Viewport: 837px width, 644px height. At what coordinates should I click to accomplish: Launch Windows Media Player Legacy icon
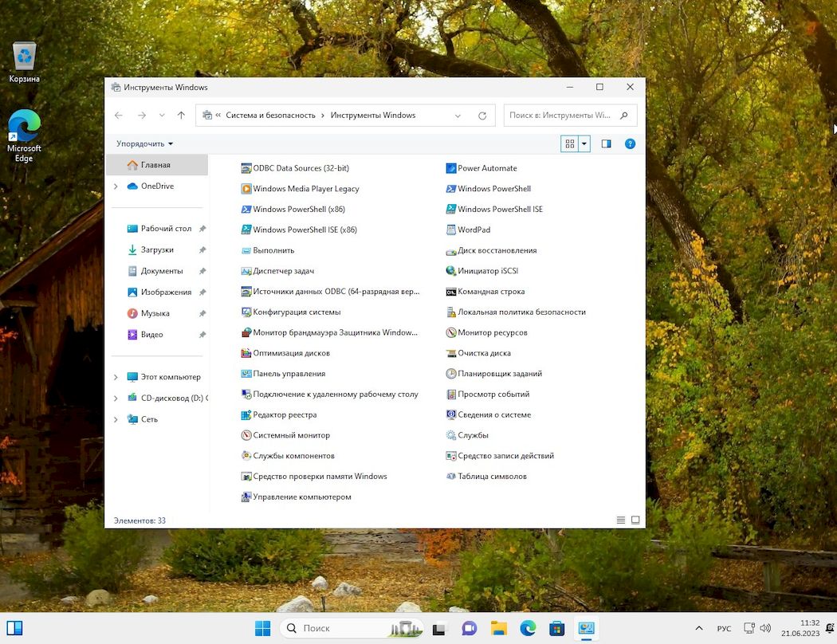click(x=246, y=189)
